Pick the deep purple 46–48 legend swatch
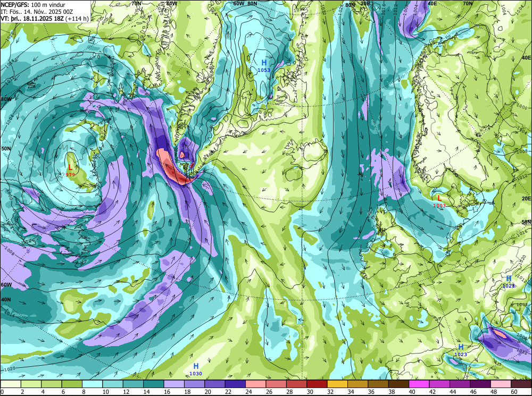Screen dimensions: 532x396 [x=480, y=384]
